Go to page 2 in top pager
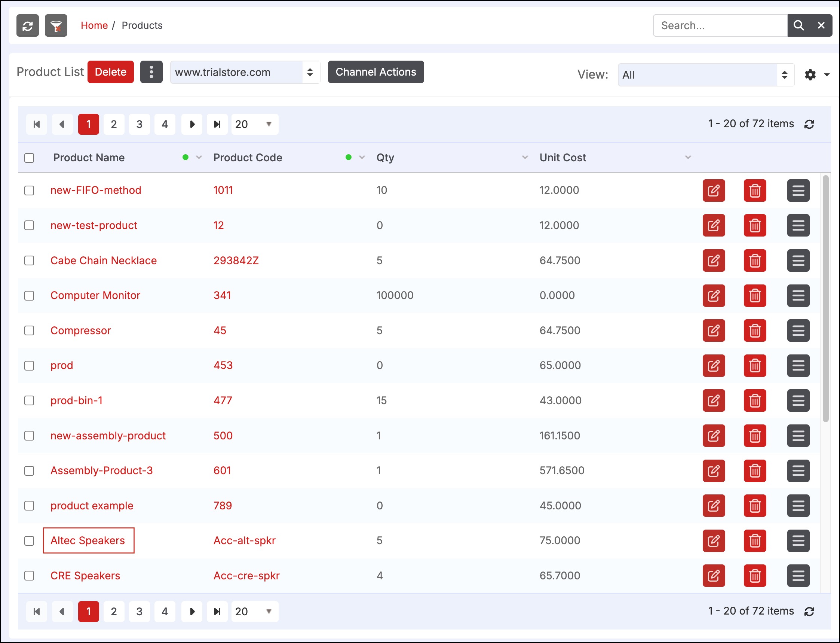The width and height of the screenshot is (840, 643). tap(114, 124)
